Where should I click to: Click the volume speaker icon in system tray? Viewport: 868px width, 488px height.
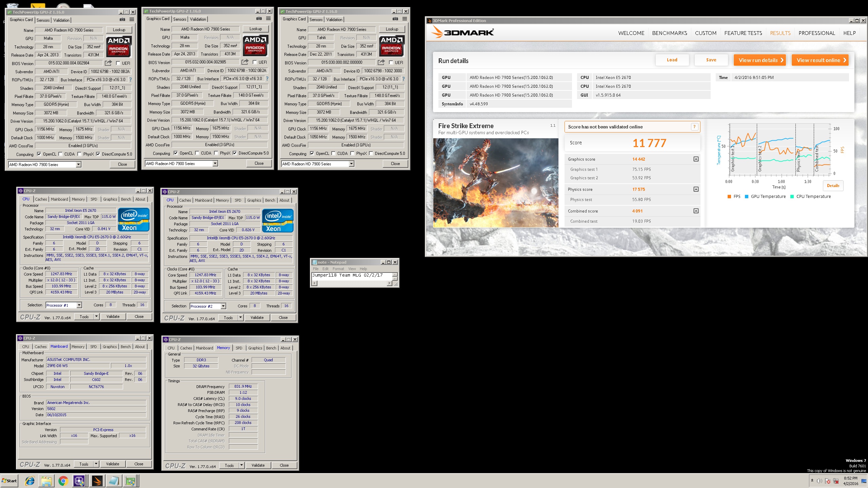(x=819, y=481)
